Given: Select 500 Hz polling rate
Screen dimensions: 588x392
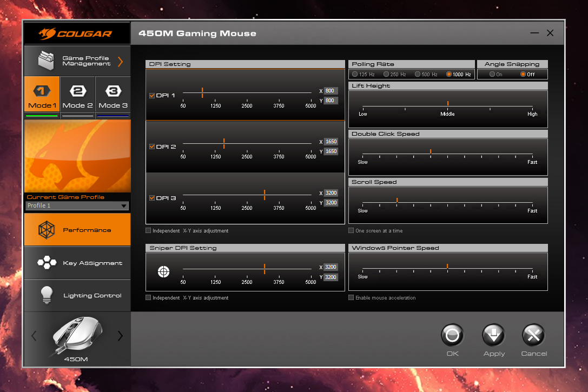Looking at the screenshot, I should [x=418, y=74].
